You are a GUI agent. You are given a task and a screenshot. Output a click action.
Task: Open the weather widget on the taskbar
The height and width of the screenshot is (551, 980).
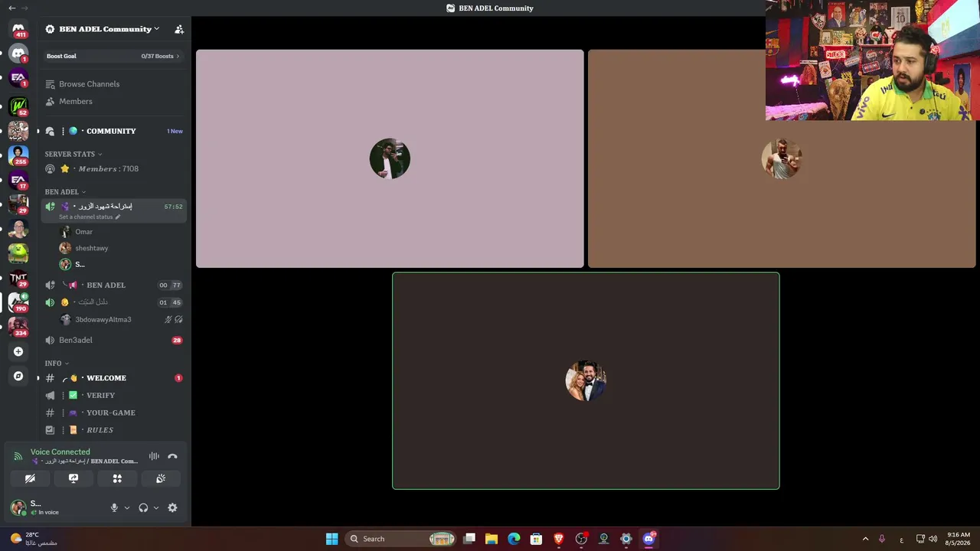tap(34, 539)
